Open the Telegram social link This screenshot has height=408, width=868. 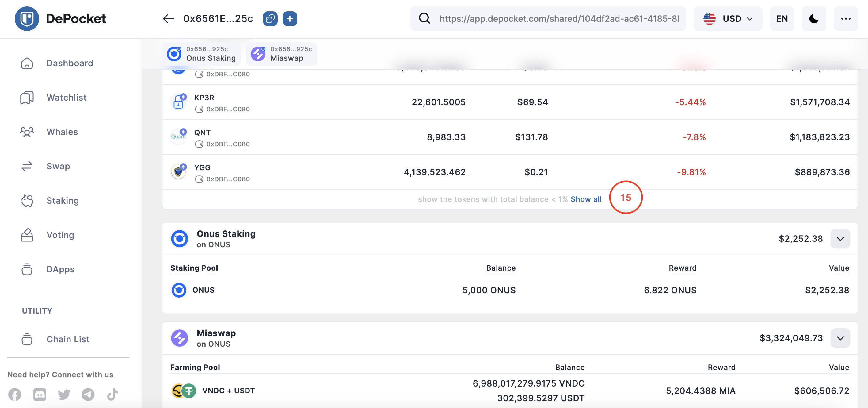tap(88, 394)
